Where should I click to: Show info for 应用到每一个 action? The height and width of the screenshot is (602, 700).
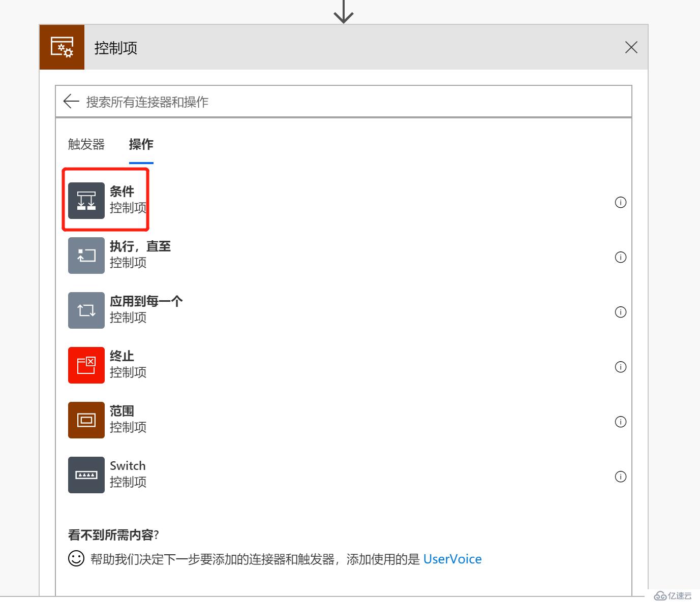(621, 312)
